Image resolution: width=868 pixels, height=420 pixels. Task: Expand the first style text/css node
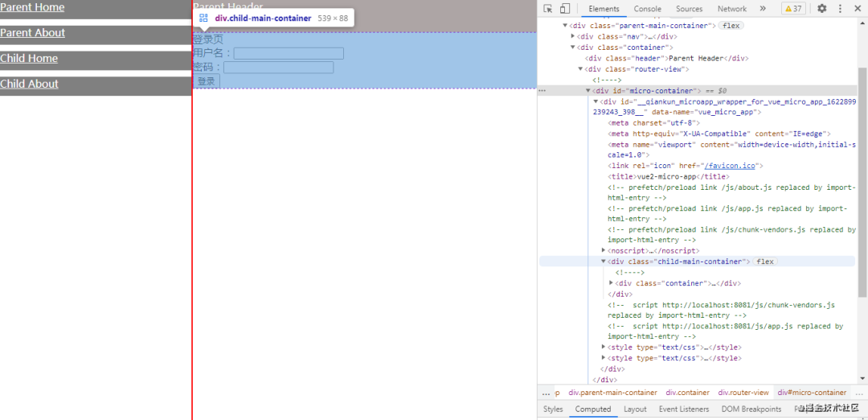click(x=604, y=347)
